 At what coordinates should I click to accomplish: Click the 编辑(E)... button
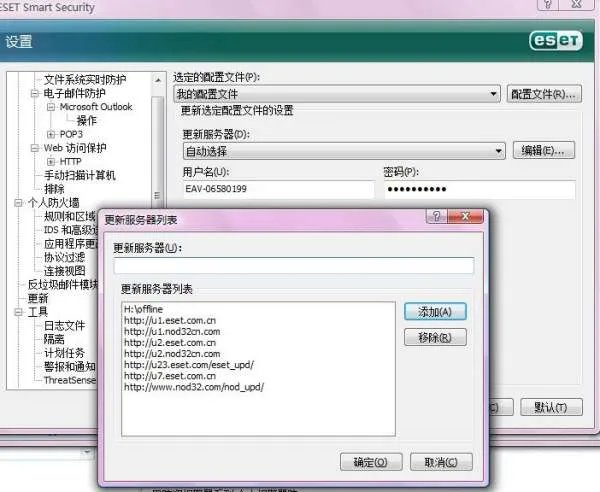tap(544, 150)
